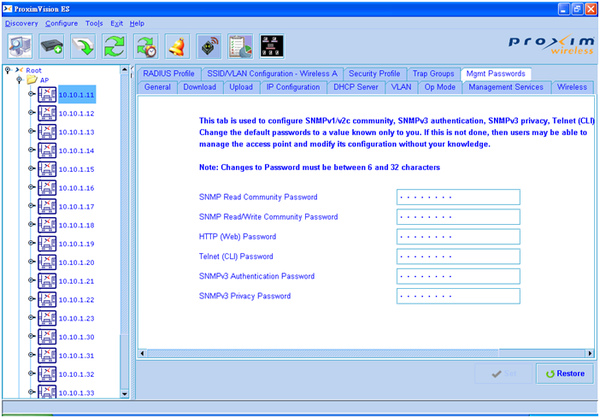Click the scheduled refresh clock toolbar icon

(146, 46)
